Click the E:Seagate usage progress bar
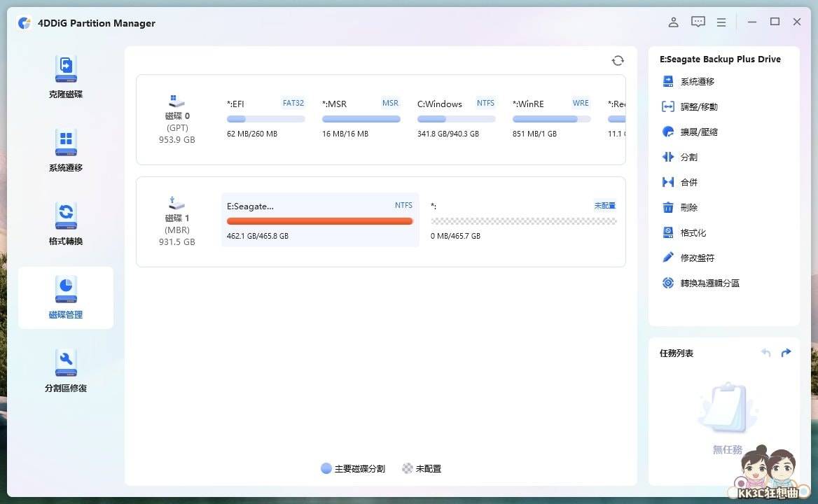The height and width of the screenshot is (504, 818). [319, 220]
